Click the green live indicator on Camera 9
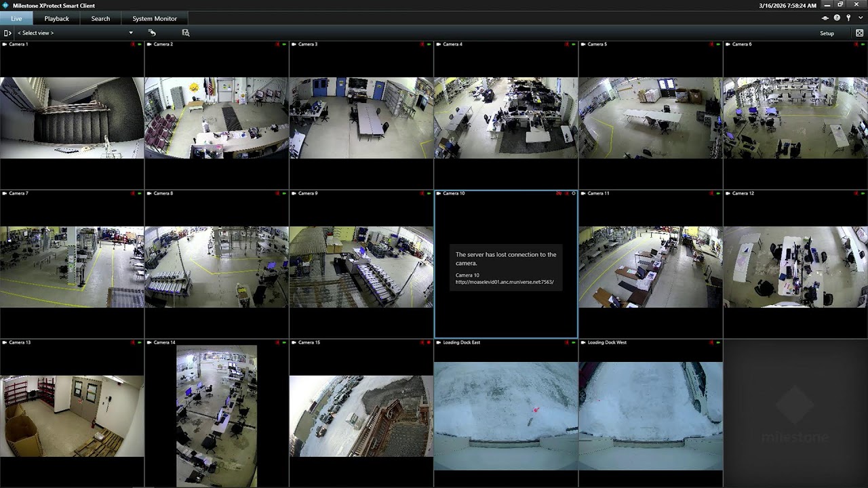 (x=429, y=193)
